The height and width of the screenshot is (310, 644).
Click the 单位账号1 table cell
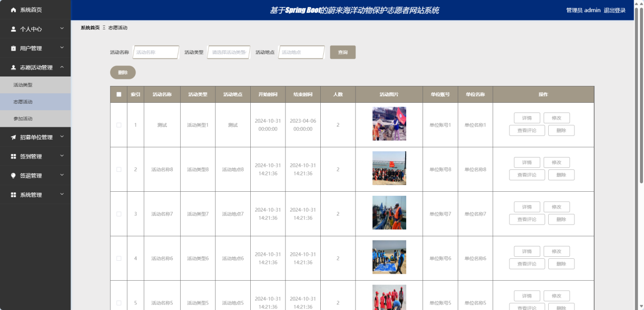coord(440,125)
